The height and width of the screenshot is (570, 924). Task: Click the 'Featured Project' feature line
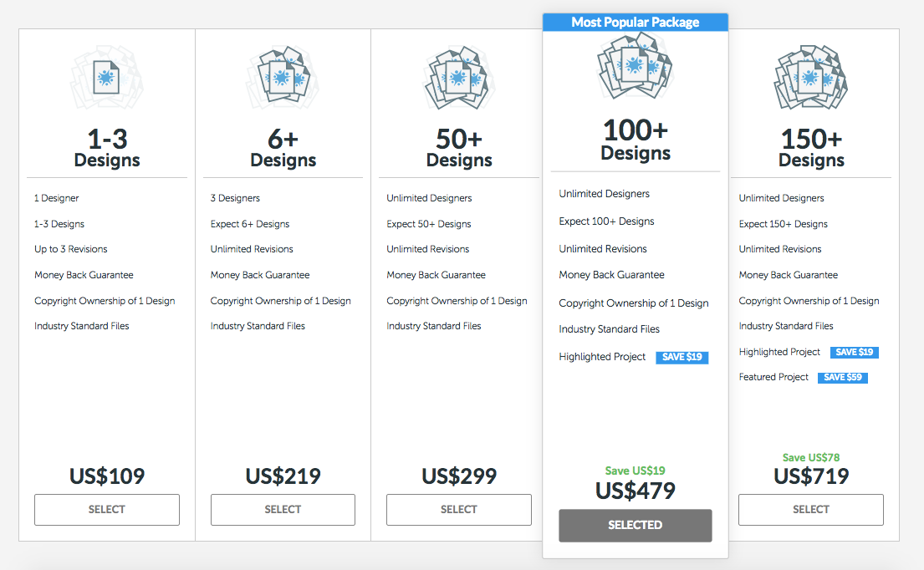coord(773,377)
